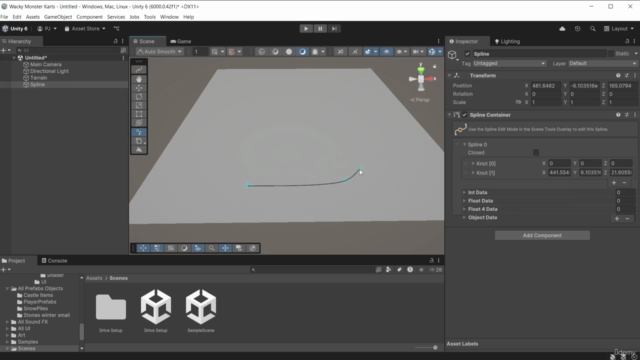640x360 pixels.
Task: Open the Auto Smooth tangent mode dropdown
Action: (x=159, y=52)
